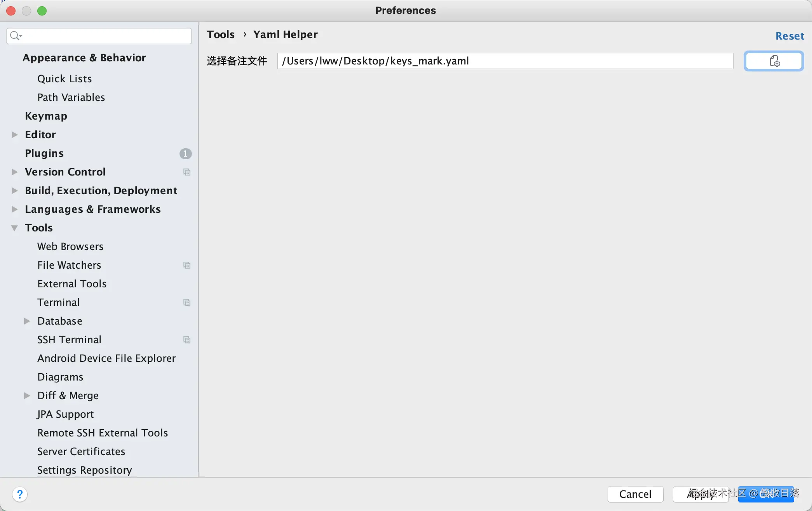Click the shared-settings icon beside Terminal
Screen dimensions: 812x511
[187, 302]
